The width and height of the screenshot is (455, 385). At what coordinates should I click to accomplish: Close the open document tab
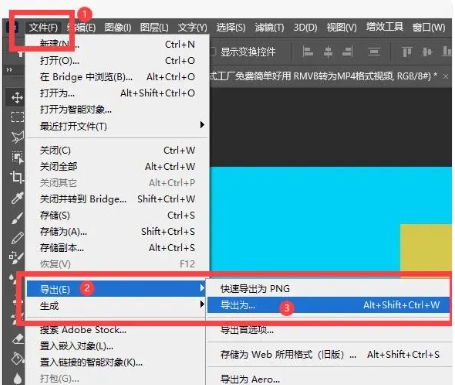tap(446, 77)
